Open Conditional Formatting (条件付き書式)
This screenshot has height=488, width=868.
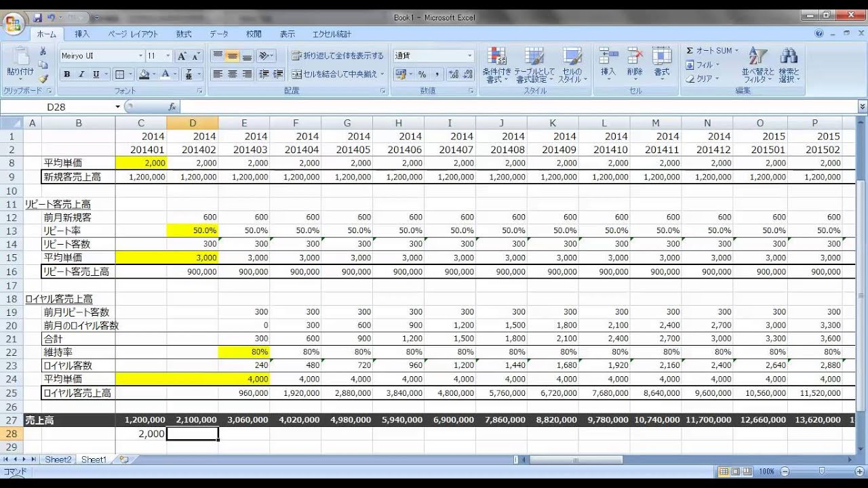click(x=496, y=65)
